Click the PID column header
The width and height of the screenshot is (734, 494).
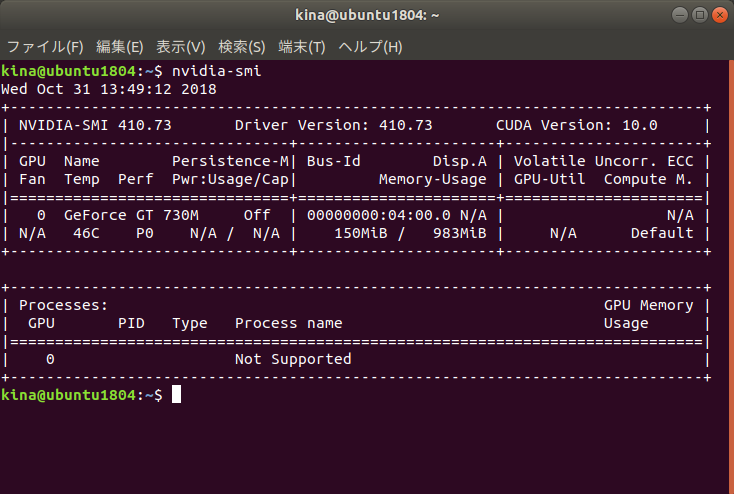coord(131,323)
